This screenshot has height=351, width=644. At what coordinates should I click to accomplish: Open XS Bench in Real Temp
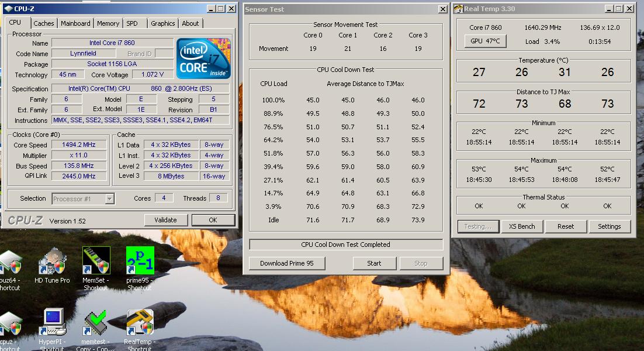522,226
